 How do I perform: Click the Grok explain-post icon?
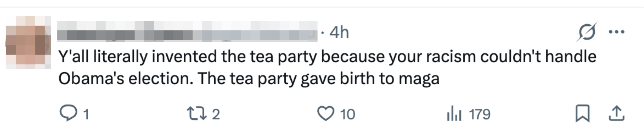[586, 32]
